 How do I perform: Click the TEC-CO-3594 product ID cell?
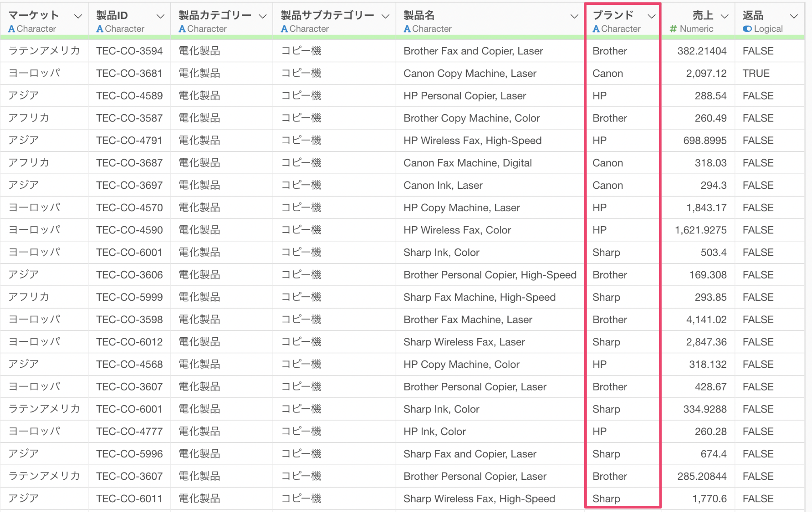click(129, 51)
